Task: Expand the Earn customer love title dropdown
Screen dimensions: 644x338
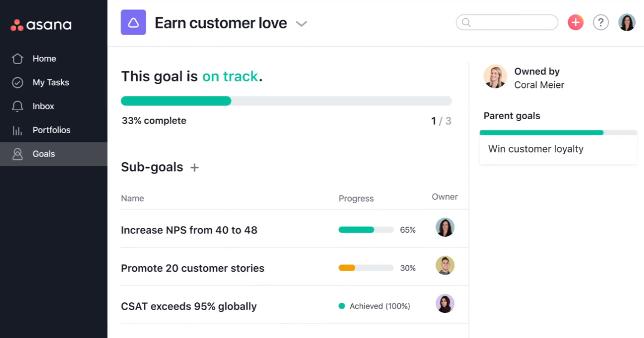Action: pos(302,24)
